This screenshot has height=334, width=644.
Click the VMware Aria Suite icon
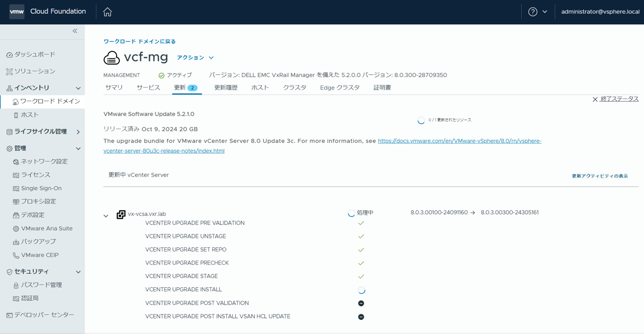16,229
